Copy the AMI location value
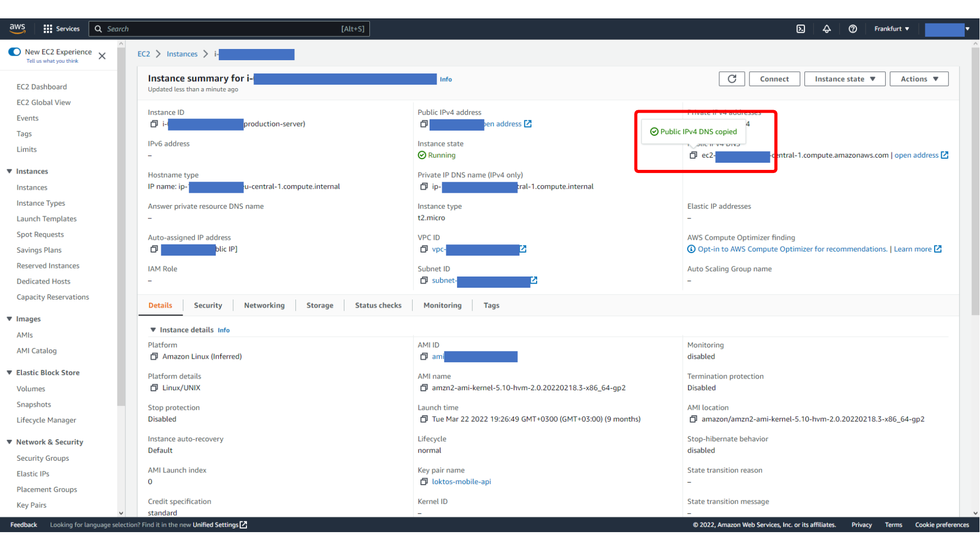980x551 pixels. (693, 419)
